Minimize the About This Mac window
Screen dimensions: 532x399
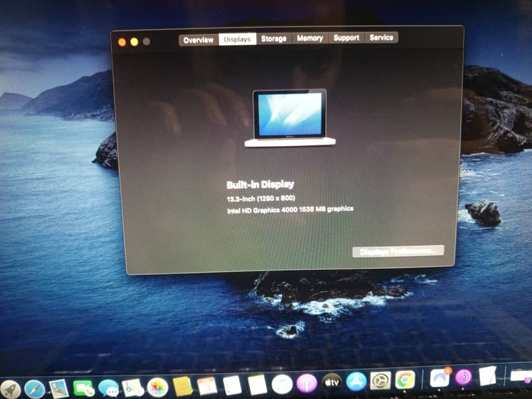click(134, 42)
